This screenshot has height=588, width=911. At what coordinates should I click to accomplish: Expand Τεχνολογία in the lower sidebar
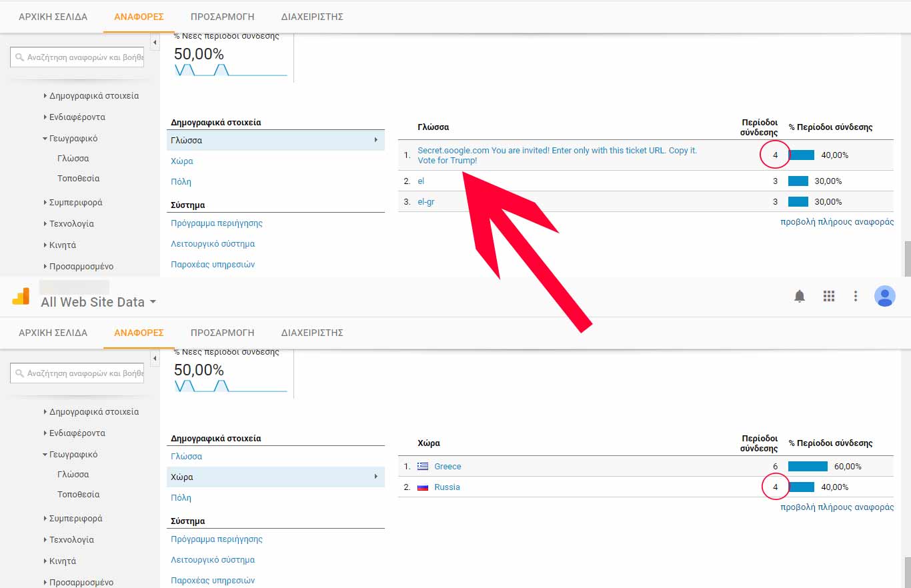(69, 540)
